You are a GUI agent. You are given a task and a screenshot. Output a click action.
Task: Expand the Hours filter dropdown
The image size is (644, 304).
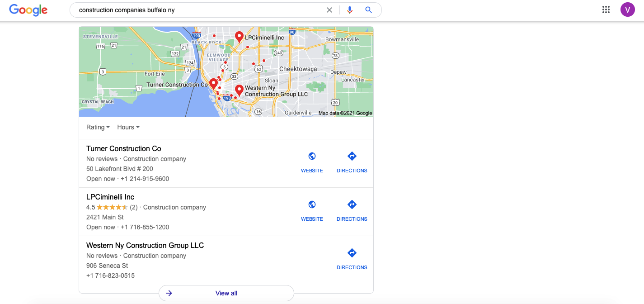coord(128,127)
